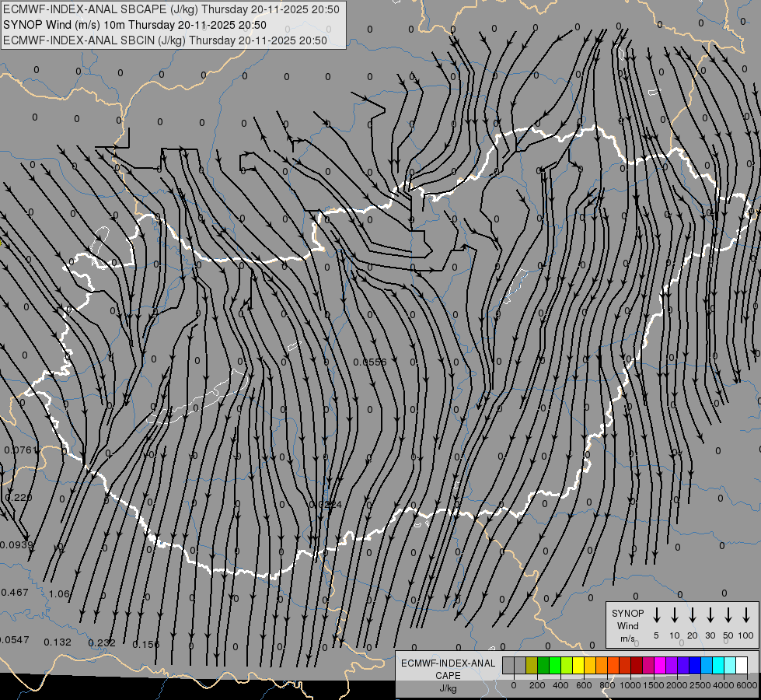Pick the olive CAPE legend swatch
The height and width of the screenshot is (700, 761).
(532, 665)
